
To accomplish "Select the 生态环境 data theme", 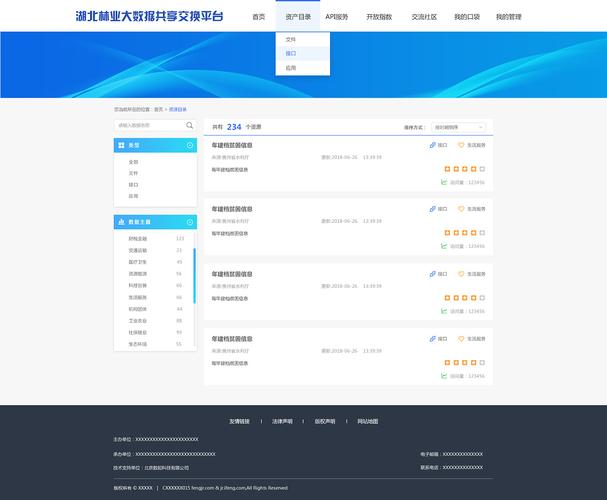I will (137, 344).
